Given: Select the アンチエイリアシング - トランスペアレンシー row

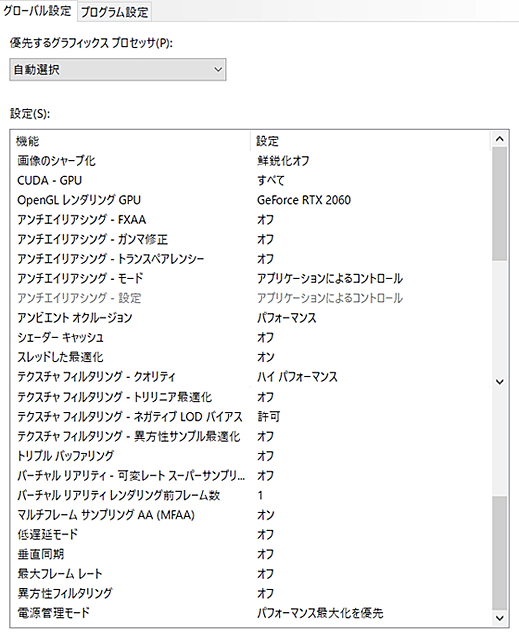Looking at the screenshot, I should [x=251, y=259].
